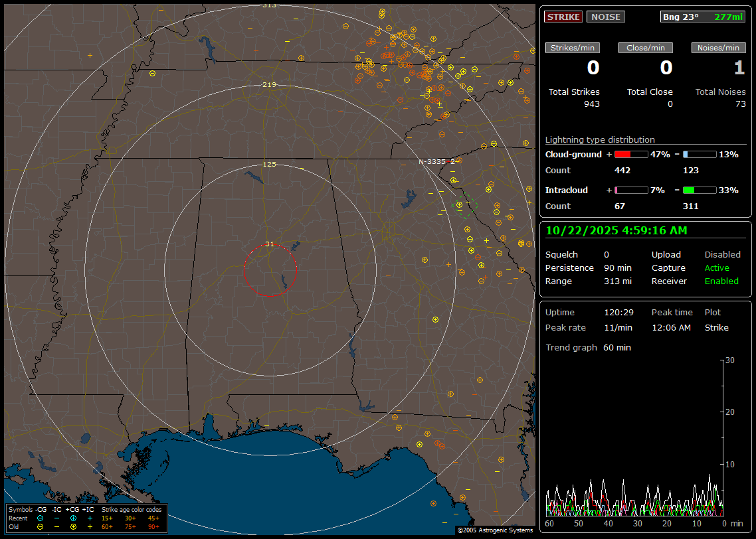Click the negative Intracloud green percentage bar
The image size is (756, 539).
point(699,191)
